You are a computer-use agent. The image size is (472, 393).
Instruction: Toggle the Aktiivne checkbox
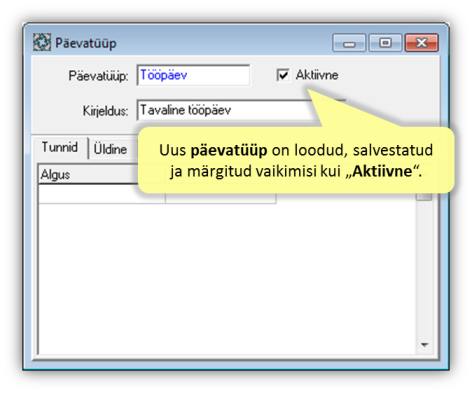[283, 75]
